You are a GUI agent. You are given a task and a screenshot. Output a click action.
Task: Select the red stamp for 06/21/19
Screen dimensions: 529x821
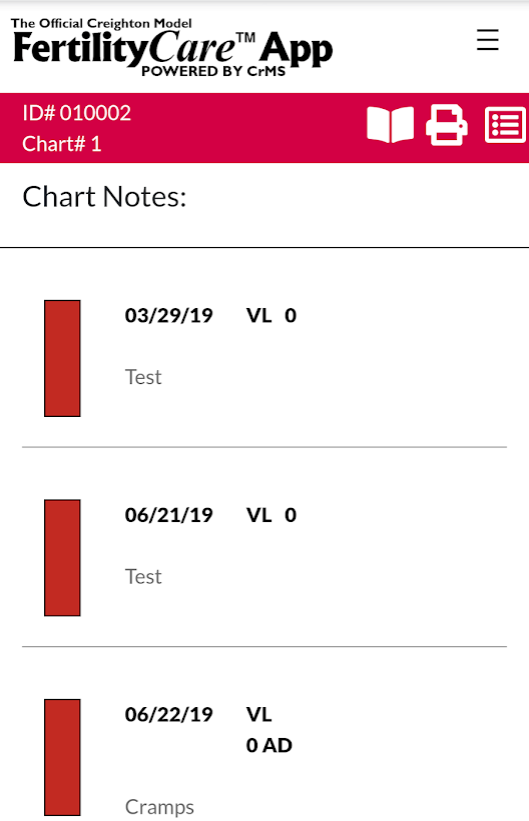tap(62, 558)
